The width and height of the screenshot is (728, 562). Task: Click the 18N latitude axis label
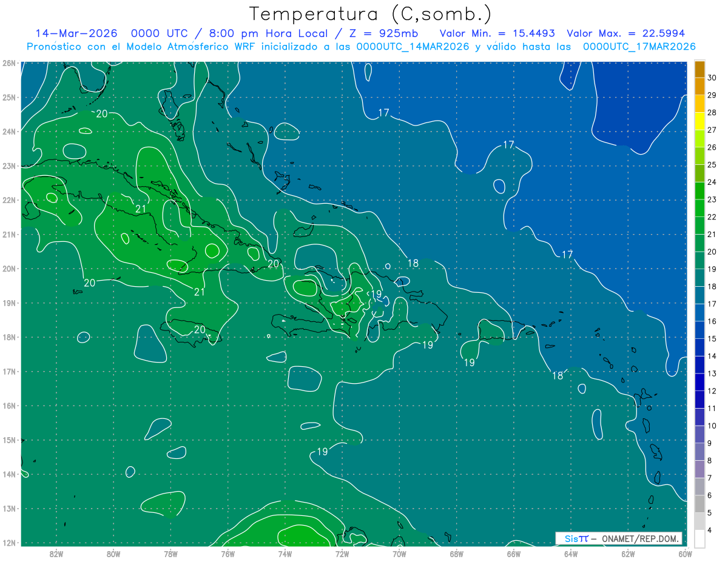8,337
